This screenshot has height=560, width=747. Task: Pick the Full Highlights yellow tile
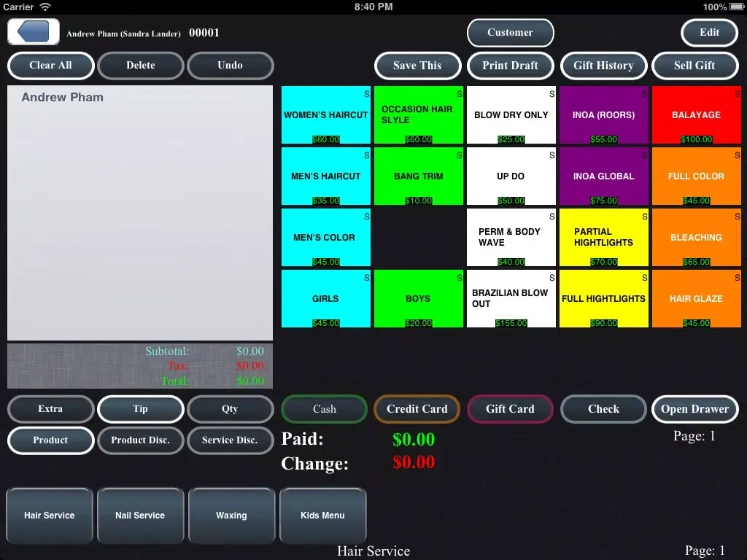[603, 299]
